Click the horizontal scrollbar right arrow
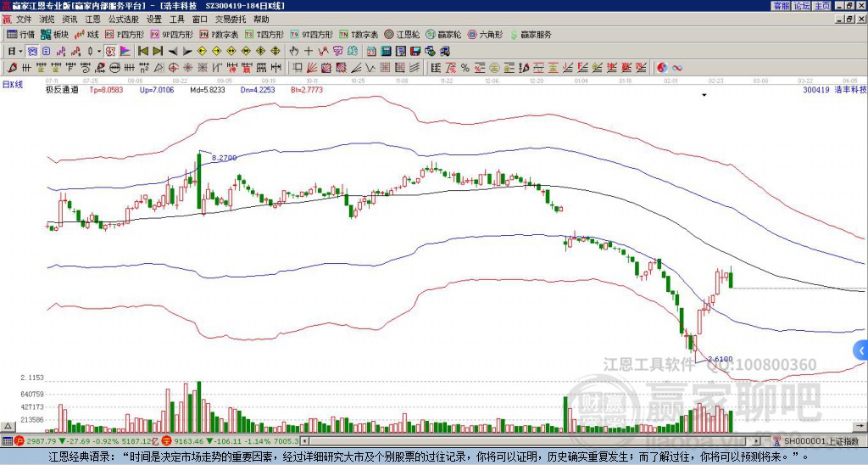Image resolution: width=868 pixels, height=465 pixels. (x=757, y=441)
